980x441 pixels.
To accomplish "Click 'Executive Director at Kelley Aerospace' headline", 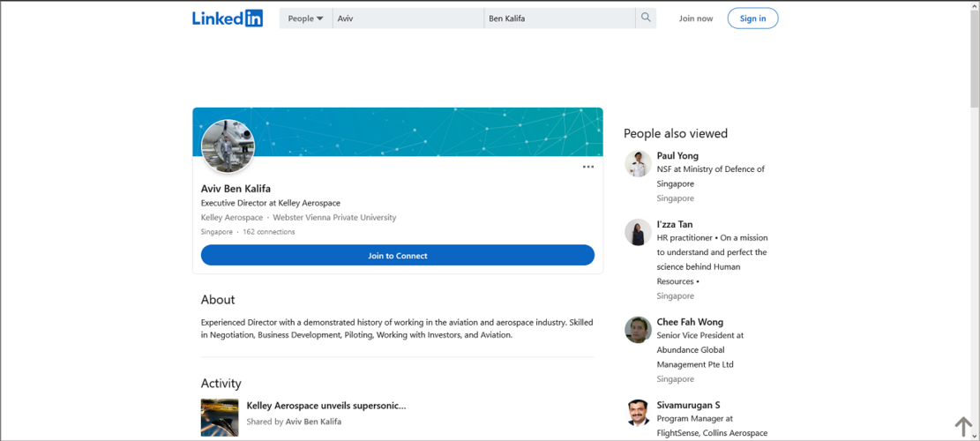I will (271, 203).
